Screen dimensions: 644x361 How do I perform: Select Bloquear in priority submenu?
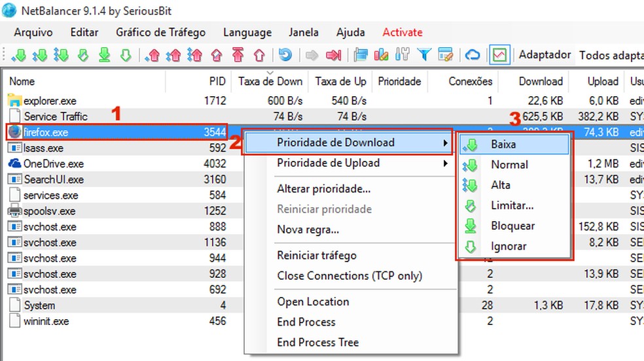coord(514,226)
